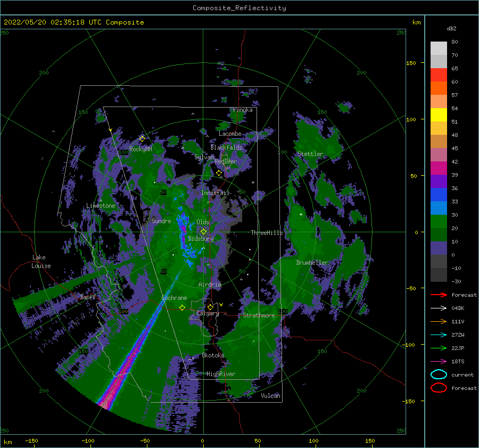Click the Blackfalds label
The image size is (479, 448).
[x=226, y=148]
